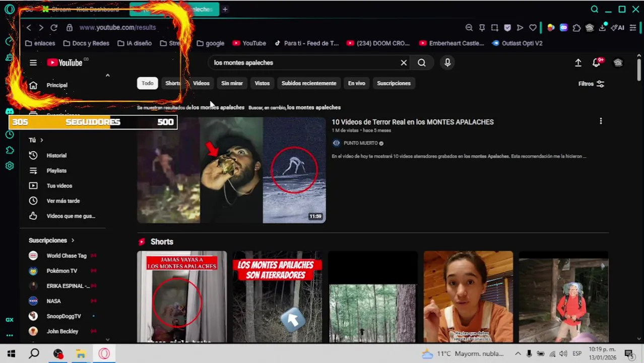Viewport: 644px width, 363px height.
Task: Click the pin icon in address bar
Action: pos(482,28)
